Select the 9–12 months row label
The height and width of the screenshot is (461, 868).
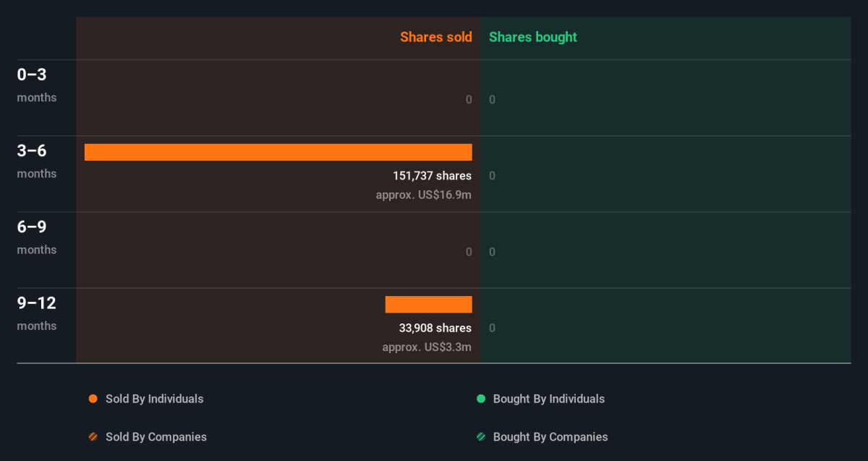36,312
